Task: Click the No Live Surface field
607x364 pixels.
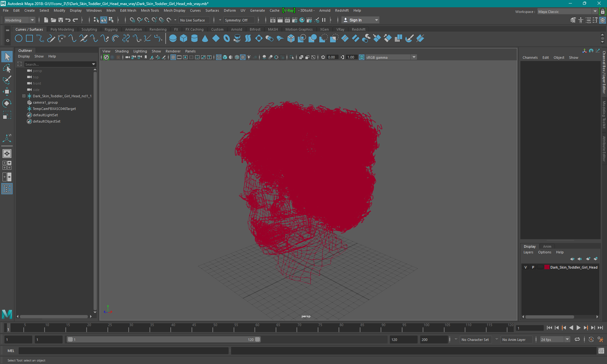Action: click(x=194, y=20)
